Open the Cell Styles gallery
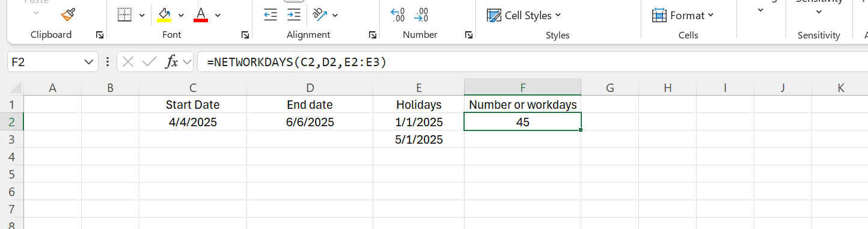The height and width of the screenshot is (229, 868). (524, 16)
